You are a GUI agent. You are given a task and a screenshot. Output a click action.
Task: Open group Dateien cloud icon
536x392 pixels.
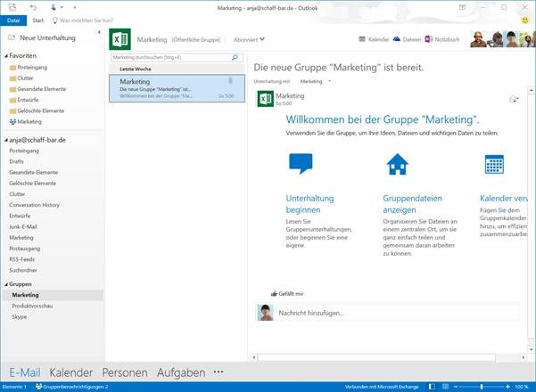[x=395, y=39]
